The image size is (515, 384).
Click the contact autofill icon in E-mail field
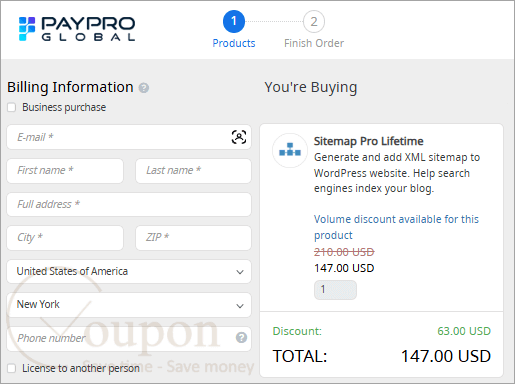pyautogui.click(x=239, y=137)
